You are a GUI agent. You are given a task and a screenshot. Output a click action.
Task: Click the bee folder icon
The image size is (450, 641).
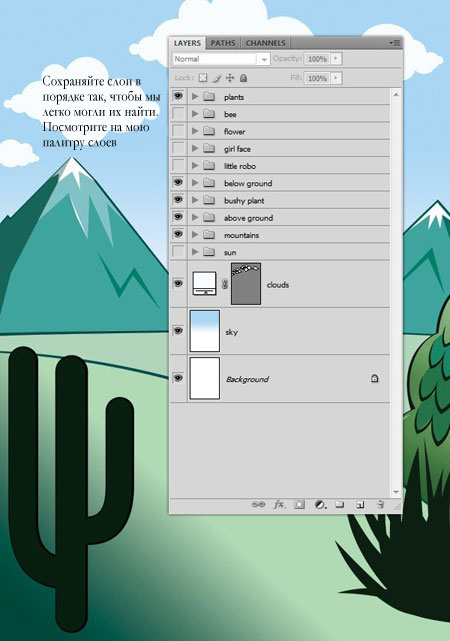[209, 114]
